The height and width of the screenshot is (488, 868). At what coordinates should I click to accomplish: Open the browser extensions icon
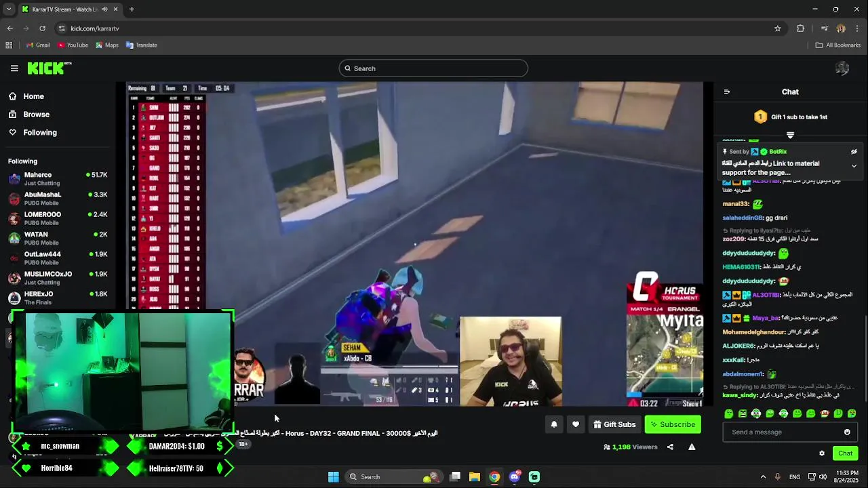coord(800,28)
